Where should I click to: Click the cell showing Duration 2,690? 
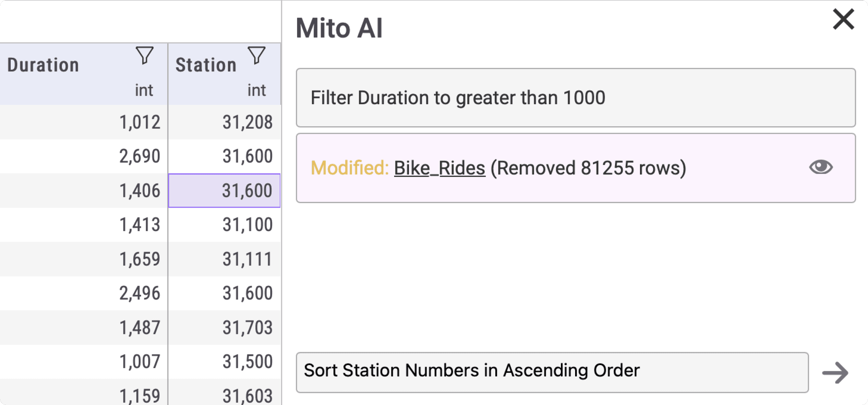point(140,156)
